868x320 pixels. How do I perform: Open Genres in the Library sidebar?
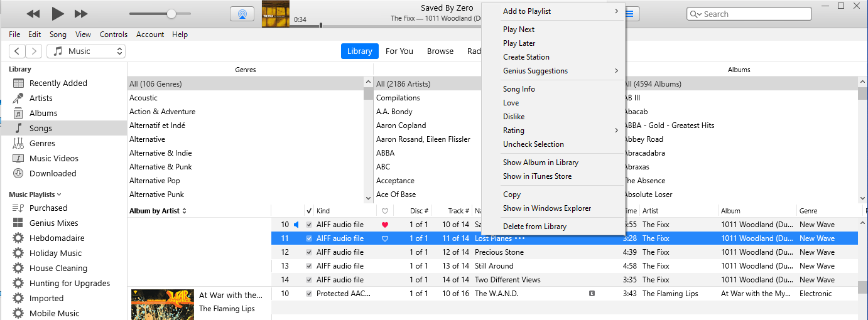[42, 143]
